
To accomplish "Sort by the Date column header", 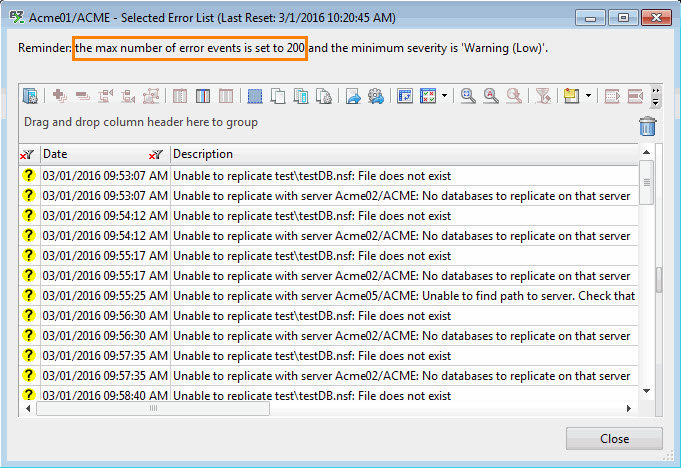I will tap(90, 155).
